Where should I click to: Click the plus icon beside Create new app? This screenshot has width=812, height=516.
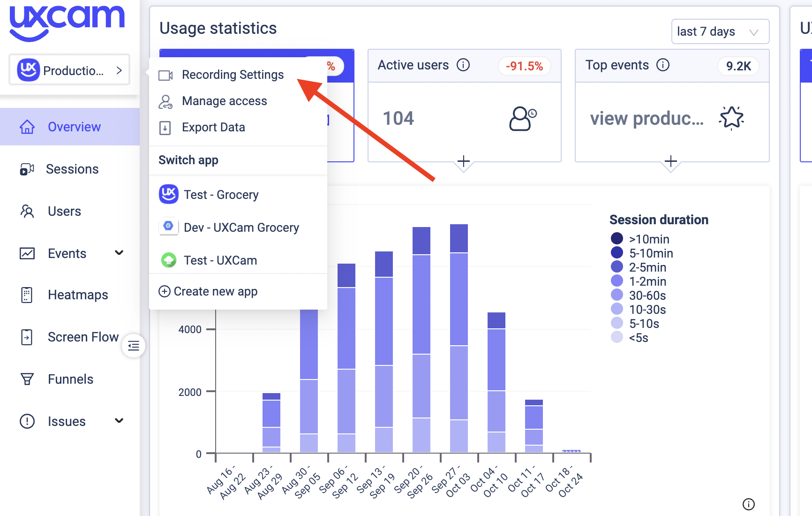pyautogui.click(x=165, y=291)
